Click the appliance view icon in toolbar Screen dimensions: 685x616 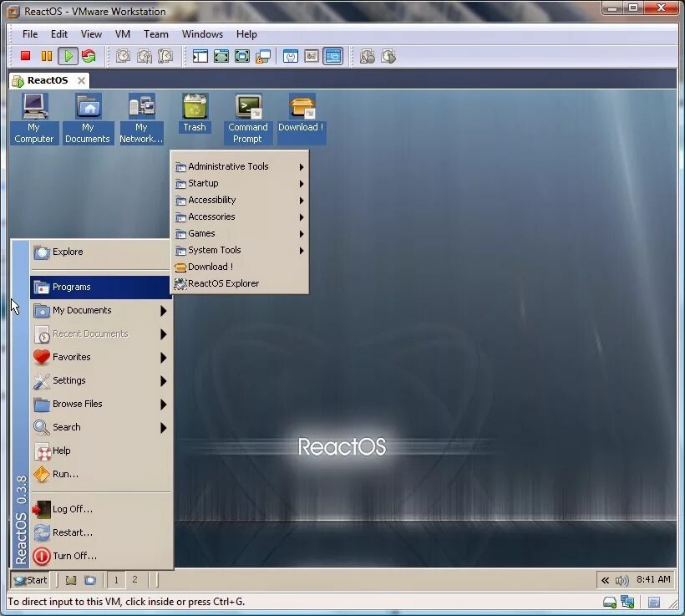[x=312, y=56]
